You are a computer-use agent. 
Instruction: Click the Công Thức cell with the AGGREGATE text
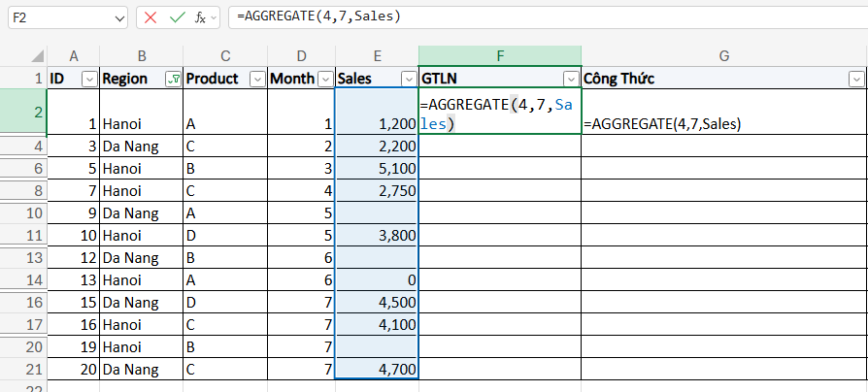coord(723,124)
